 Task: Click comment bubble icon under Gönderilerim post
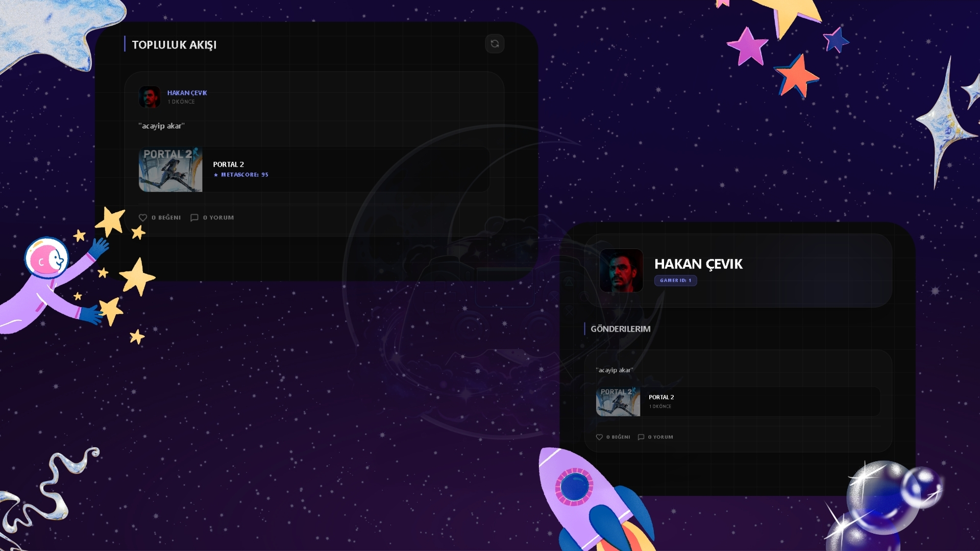coord(641,437)
